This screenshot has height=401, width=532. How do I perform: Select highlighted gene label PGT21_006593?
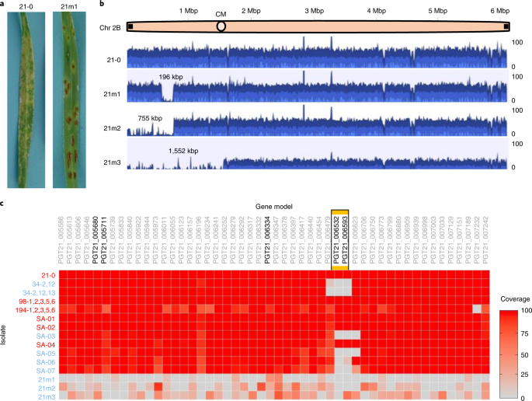pos(345,240)
